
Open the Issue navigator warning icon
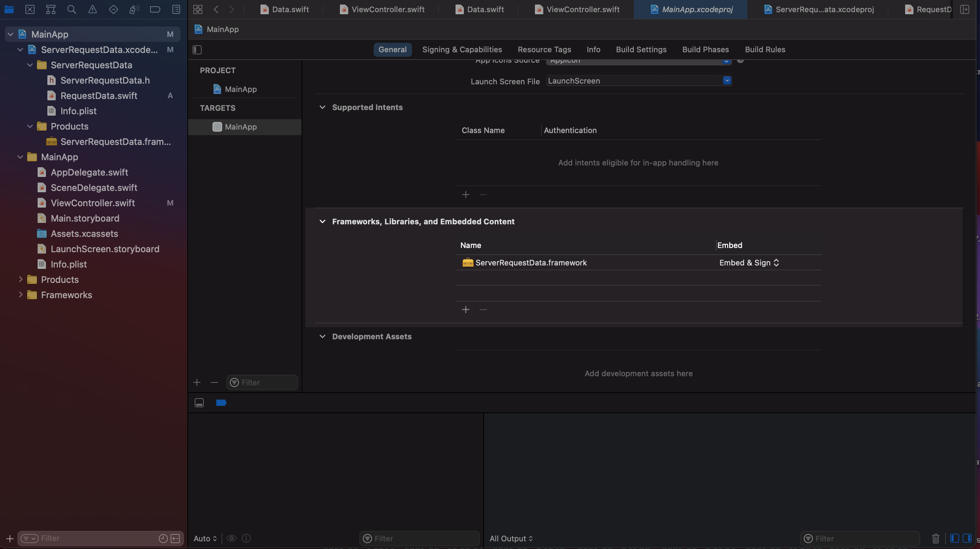click(x=92, y=9)
